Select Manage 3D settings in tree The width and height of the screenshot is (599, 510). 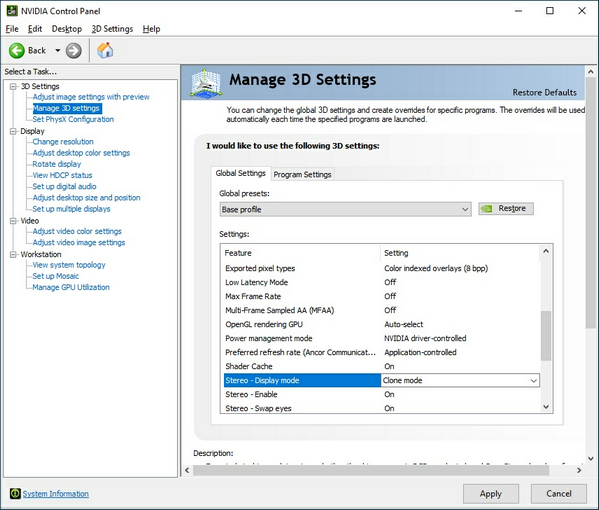(66, 108)
